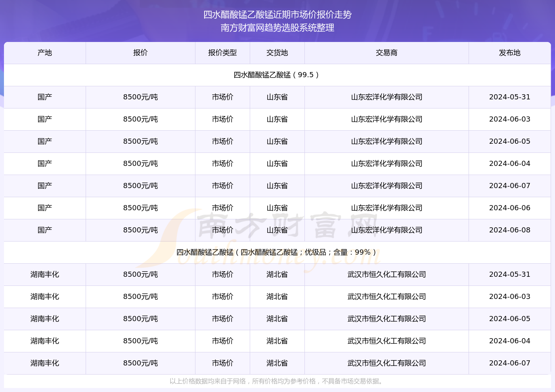
Task: Click 武汉市恒久化工有限公司 in the 2024-06-07 row
Action: click(x=387, y=363)
